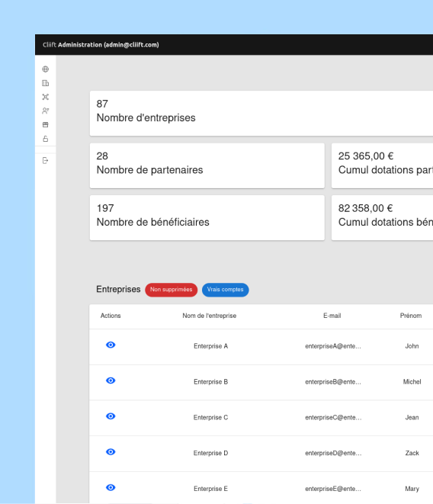Click the first name 'Zack'
433x504 pixels.
[x=412, y=453]
